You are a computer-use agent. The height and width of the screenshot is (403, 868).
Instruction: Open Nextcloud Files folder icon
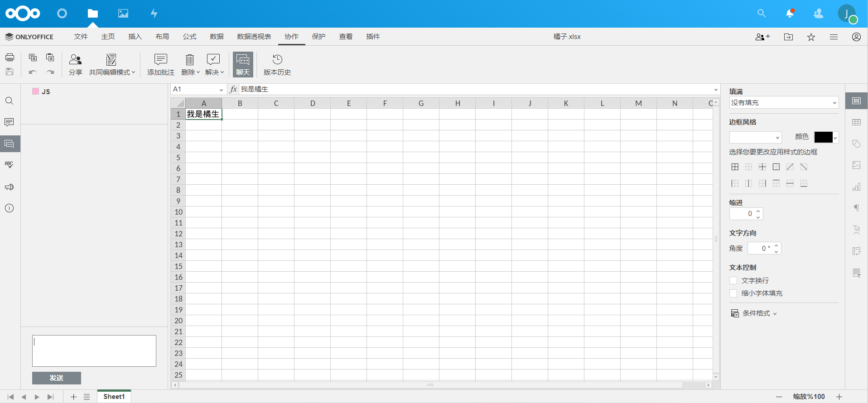tap(93, 14)
